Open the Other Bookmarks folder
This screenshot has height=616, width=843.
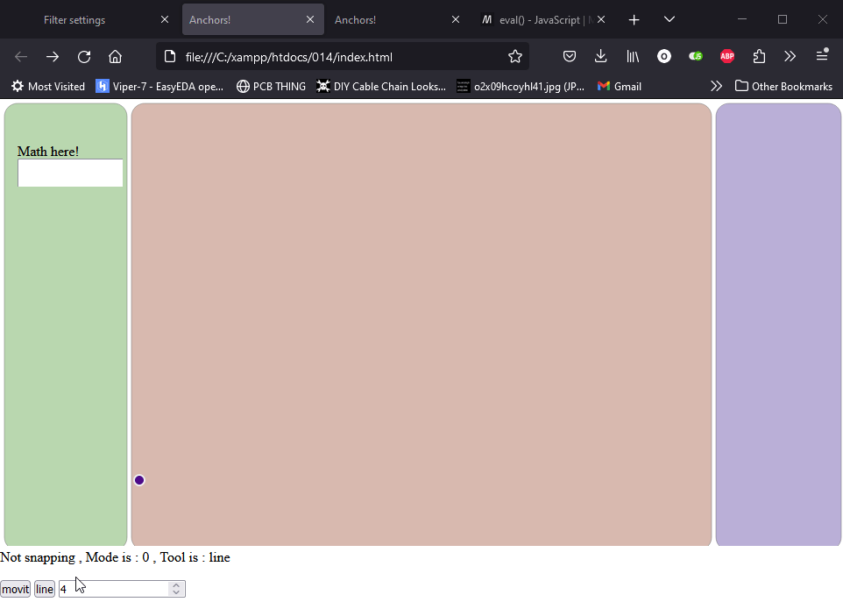784,86
